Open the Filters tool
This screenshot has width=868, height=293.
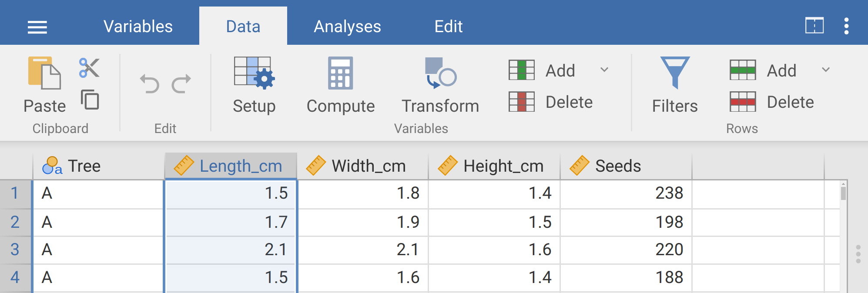coord(674,85)
